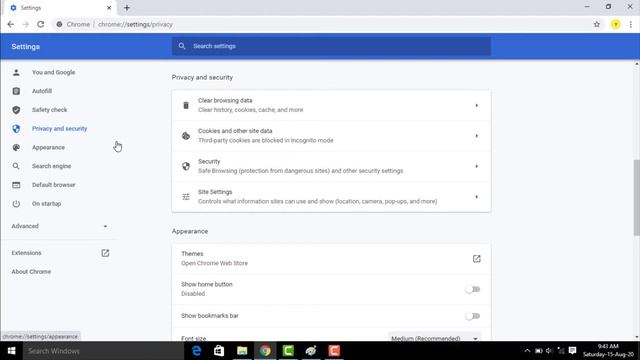Image resolution: width=640 pixels, height=360 pixels.
Task: Open Themes Chrome Web Store row
Action: [331, 259]
